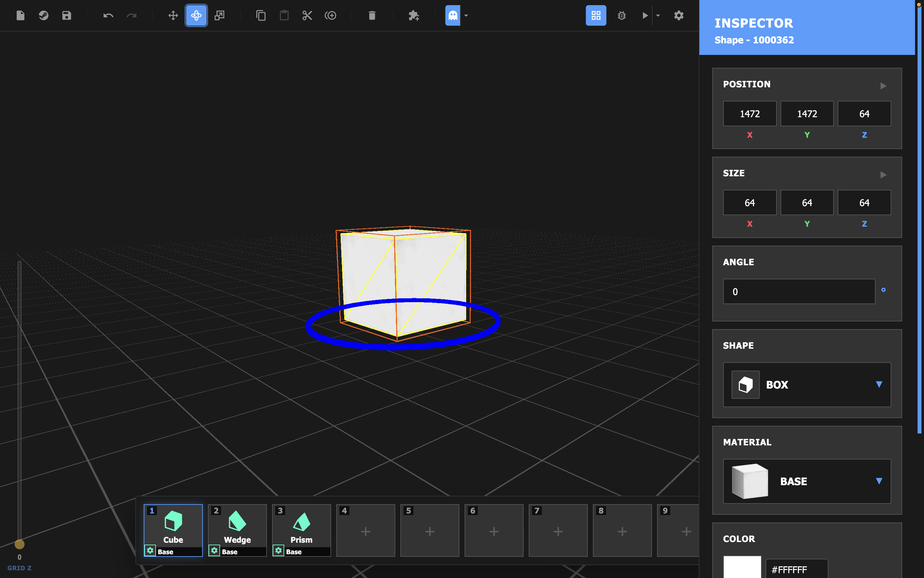Image resolution: width=924 pixels, height=578 pixels.
Task: Open the settings gear
Action: [679, 15]
